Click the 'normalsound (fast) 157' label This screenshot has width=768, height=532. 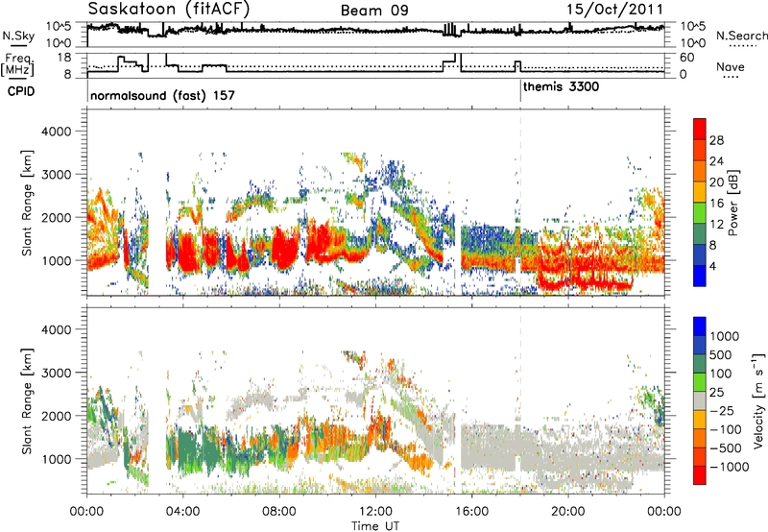point(162,95)
